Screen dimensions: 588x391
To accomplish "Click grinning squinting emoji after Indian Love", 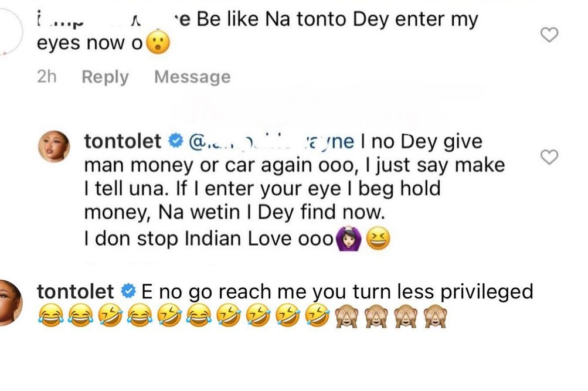I will point(378,239).
